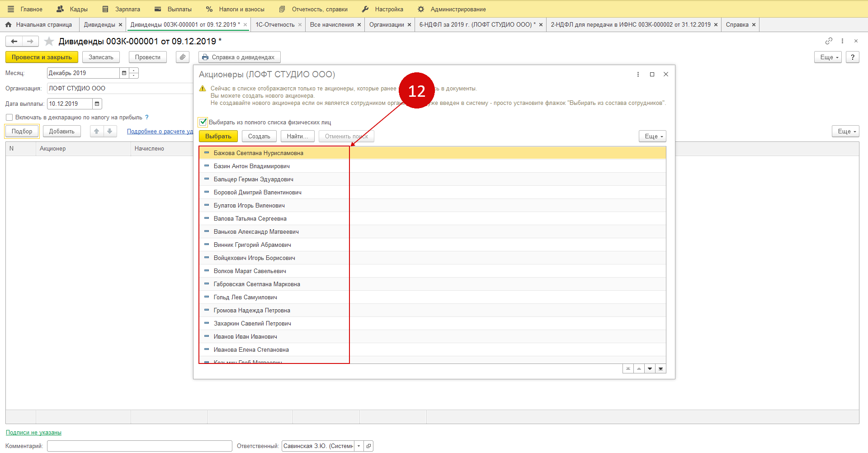Open help with the question mark button
This screenshot has width=868, height=453.
[x=853, y=57]
